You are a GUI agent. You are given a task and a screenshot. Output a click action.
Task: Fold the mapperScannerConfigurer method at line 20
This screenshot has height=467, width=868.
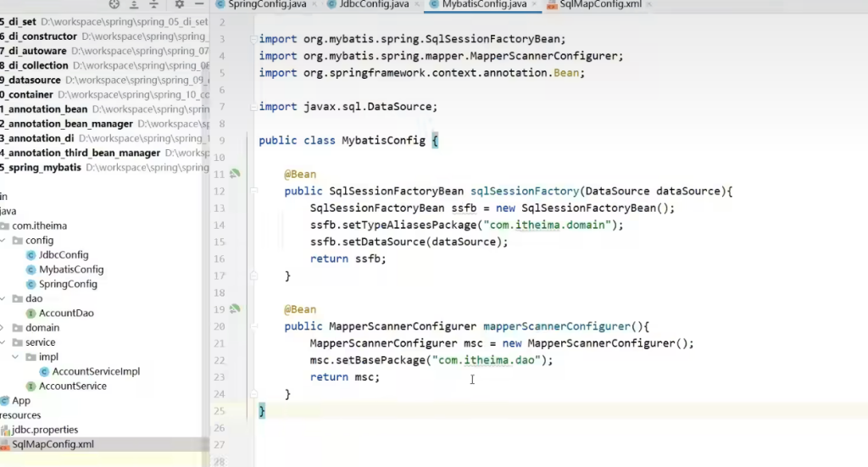(x=253, y=327)
